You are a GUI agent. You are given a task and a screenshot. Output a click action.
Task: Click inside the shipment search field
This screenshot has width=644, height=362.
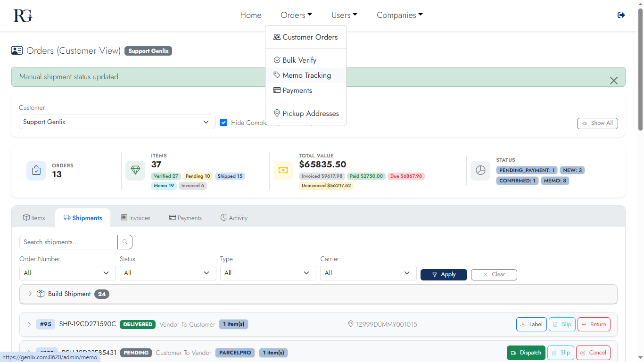[67, 242]
